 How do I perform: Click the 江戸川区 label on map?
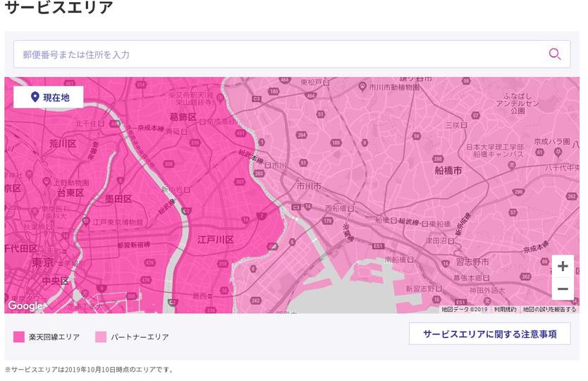tap(215, 239)
